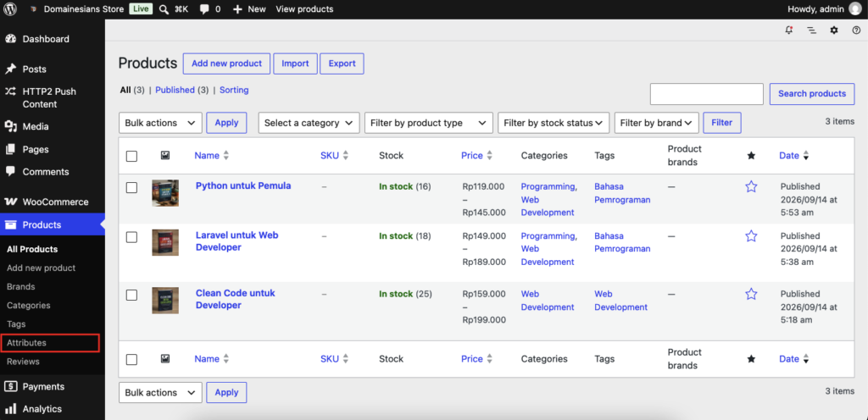Open Brands under Products submenu
Screen dimensions: 868x420
click(21, 287)
